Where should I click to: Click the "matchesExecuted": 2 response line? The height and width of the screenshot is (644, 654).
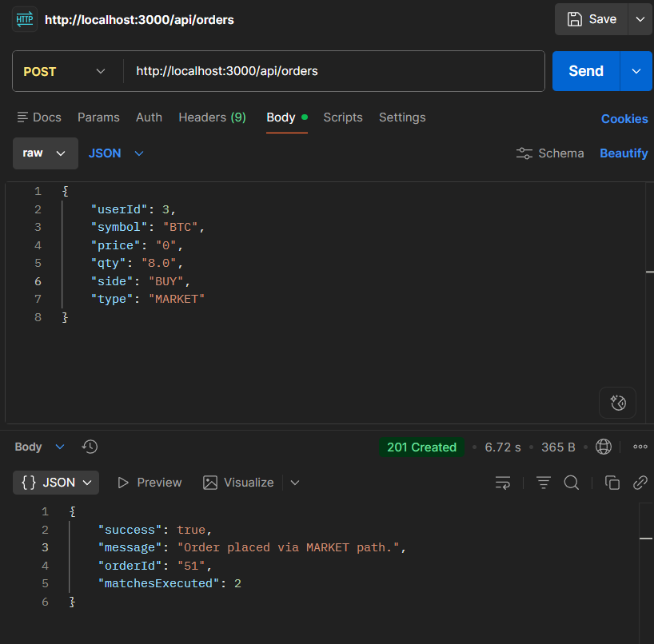click(169, 583)
